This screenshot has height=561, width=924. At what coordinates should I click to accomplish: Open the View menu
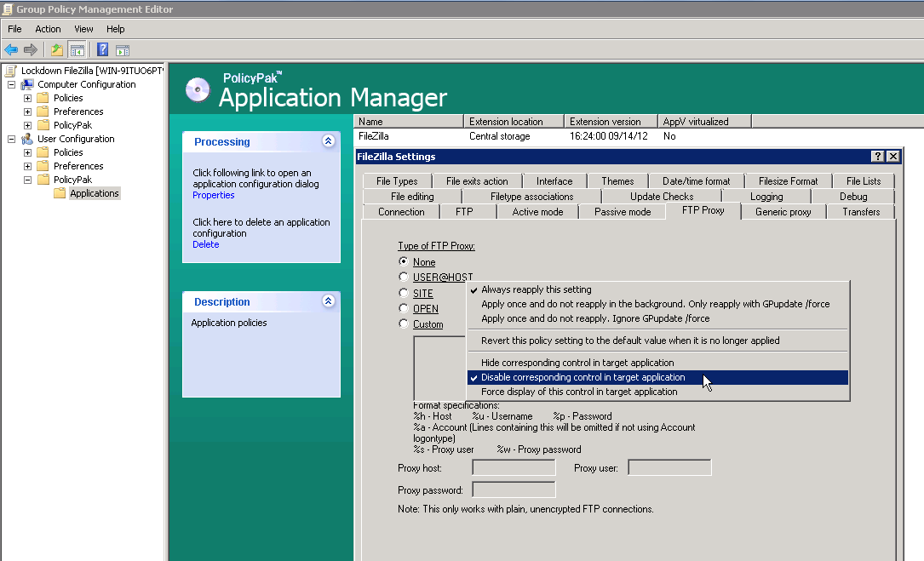tap(83, 29)
